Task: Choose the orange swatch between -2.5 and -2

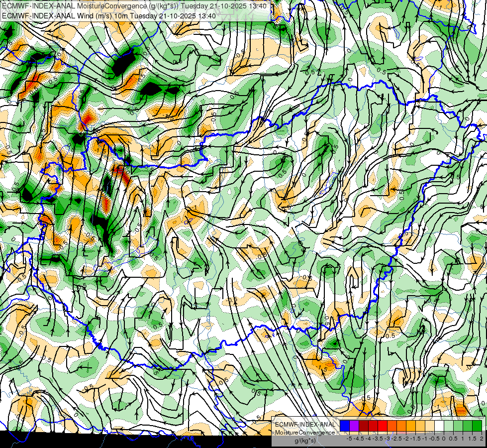Action: point(401,426)
